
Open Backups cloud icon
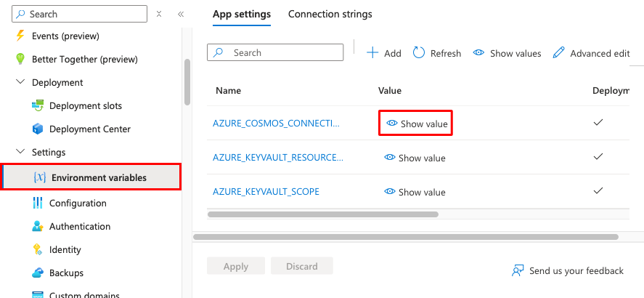pyautogui.click(x=38, y=273)
